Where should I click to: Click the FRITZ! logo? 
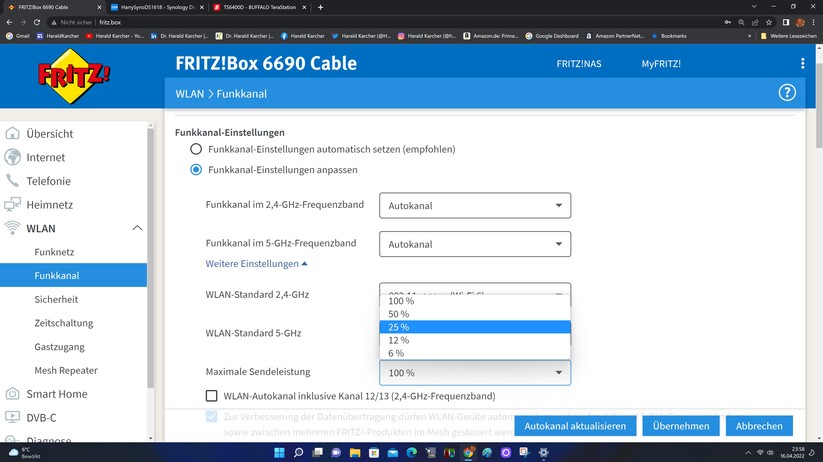pos(73,76)
